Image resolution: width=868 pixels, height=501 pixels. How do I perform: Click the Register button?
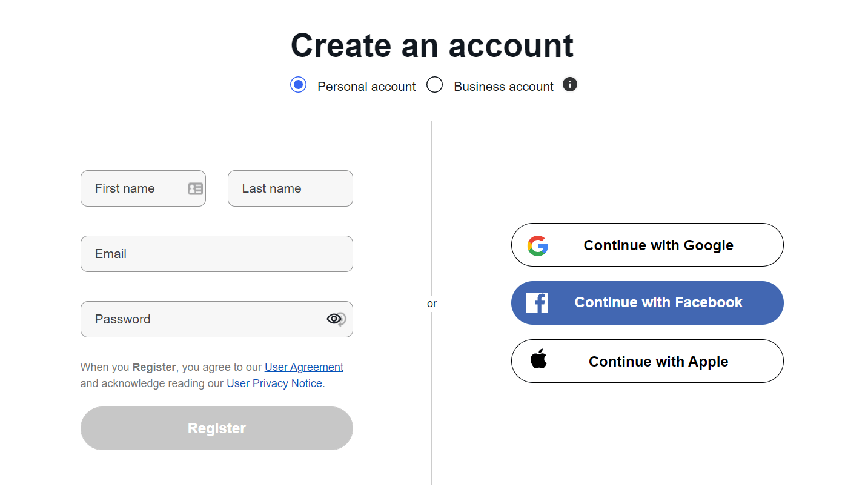coord(217,428)
